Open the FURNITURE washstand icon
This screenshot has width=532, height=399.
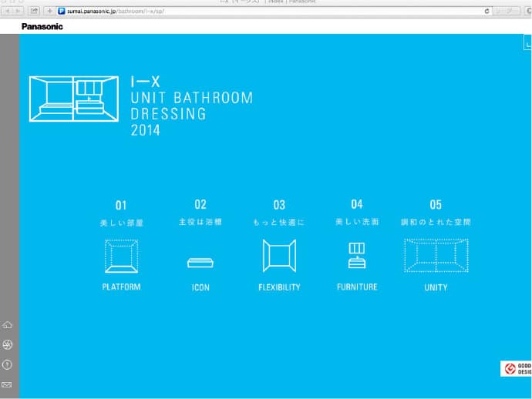pyautogui.click(x=357, y=255)
